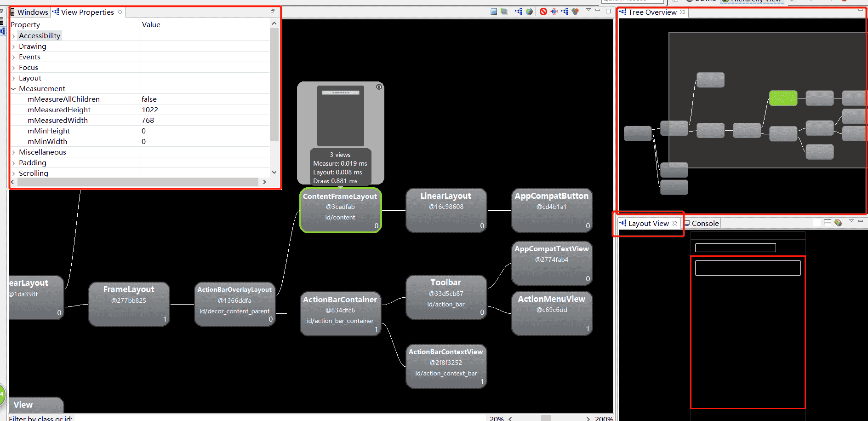The width and height of the screenshot is (868, 421).
Task: Switch to the Windows tab
Action: pos(29,12)
